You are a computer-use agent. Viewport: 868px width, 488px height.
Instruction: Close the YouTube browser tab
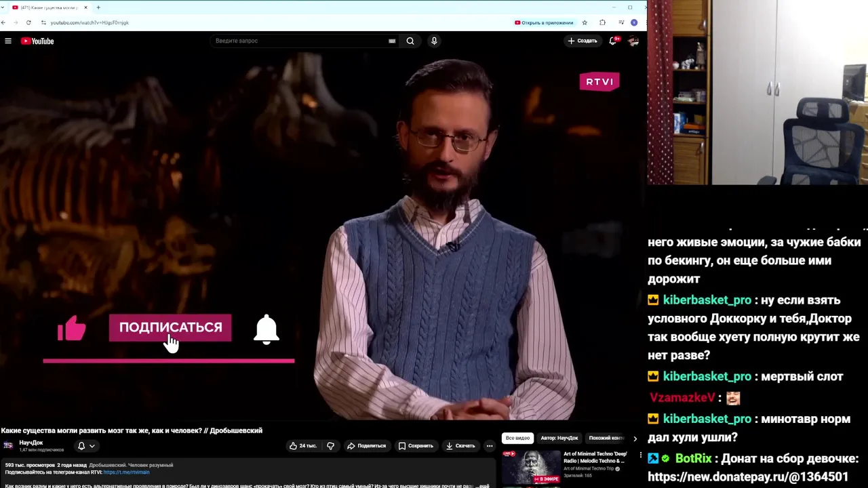(x=85, y=7)
